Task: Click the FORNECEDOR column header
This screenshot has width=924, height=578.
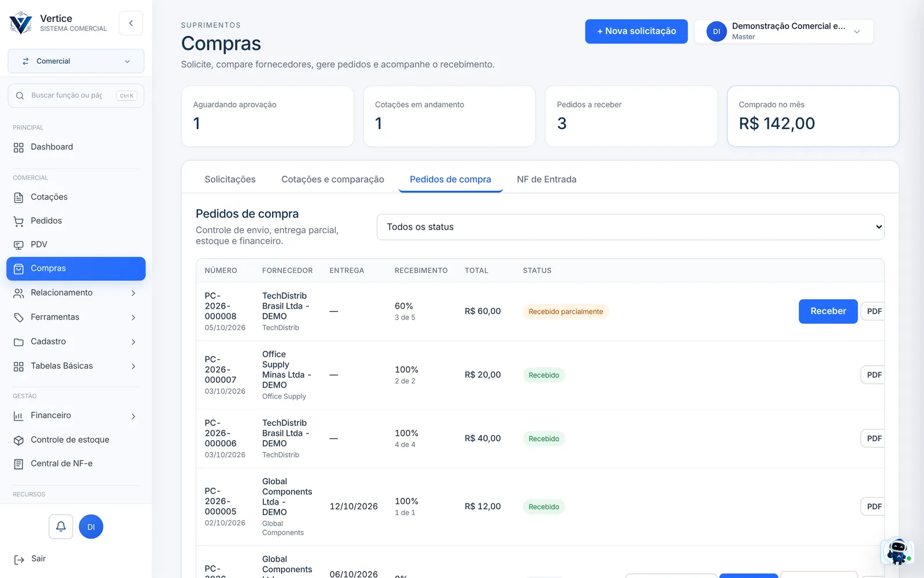Action: 287,271
